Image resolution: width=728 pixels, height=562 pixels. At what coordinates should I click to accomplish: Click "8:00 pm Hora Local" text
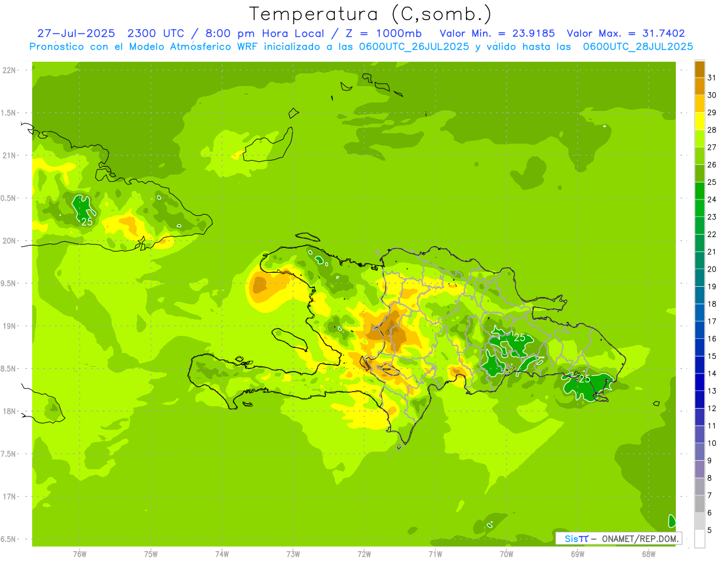tap(263, 33)
